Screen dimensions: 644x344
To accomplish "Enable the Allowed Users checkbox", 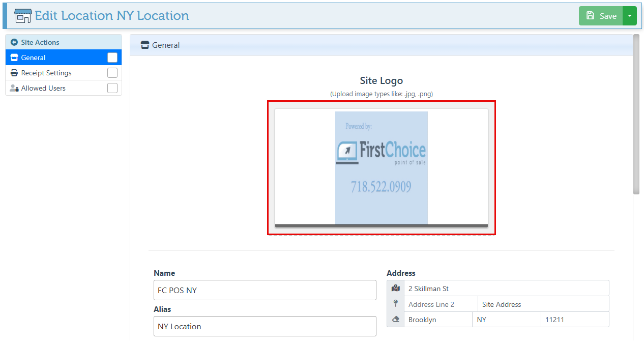I will [x=112, y=88].
